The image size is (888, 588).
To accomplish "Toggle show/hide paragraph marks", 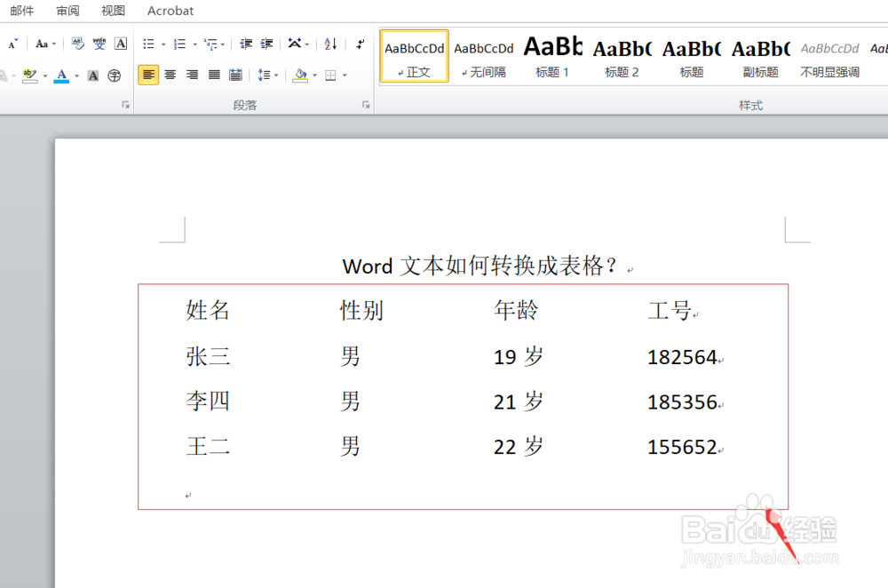I will pos(360,43).
